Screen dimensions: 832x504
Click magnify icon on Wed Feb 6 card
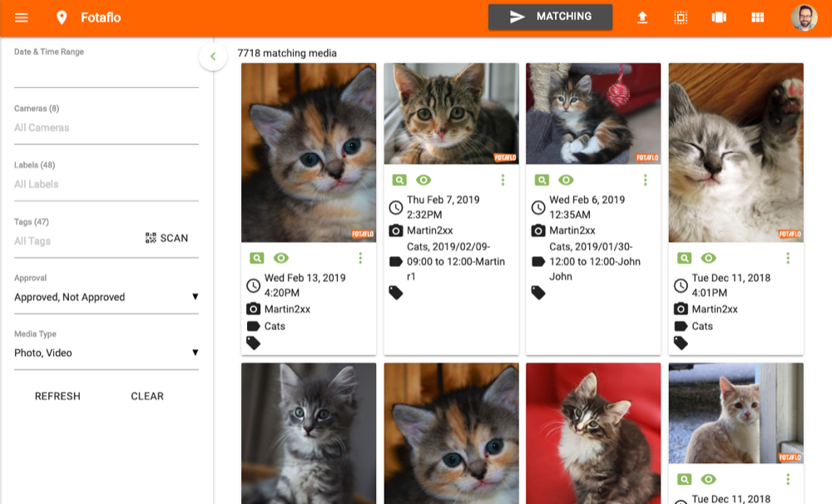pos(542,180)
